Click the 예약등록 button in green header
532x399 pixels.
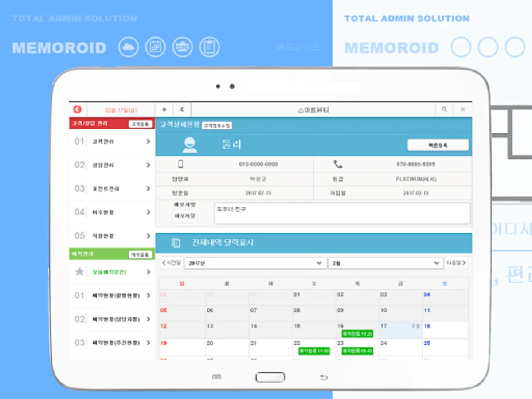140,254
